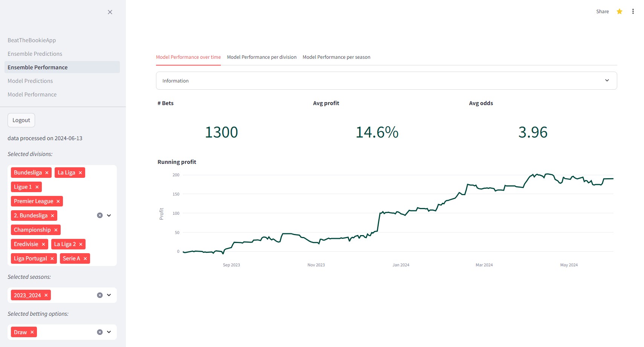Click the yellow star favorite icon
Viewport: 644px width, 347px height.
pyautogui.click(x=619, y=11)
